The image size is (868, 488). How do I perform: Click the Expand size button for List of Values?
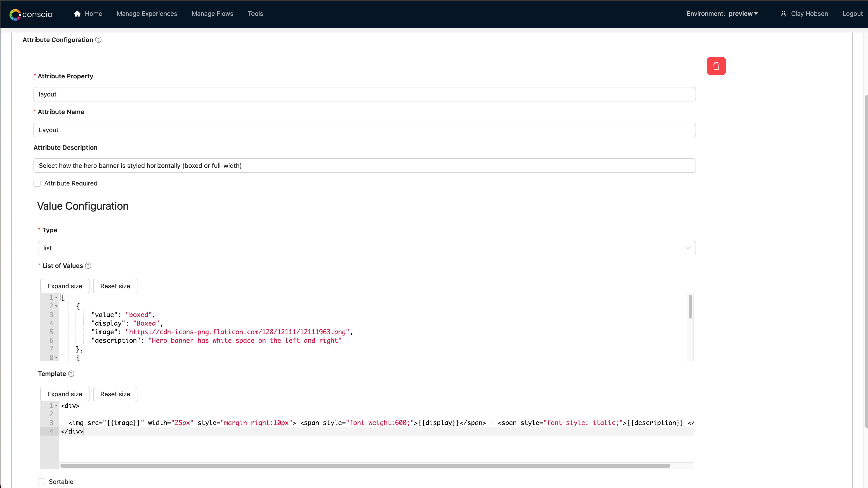coord(64,286)
